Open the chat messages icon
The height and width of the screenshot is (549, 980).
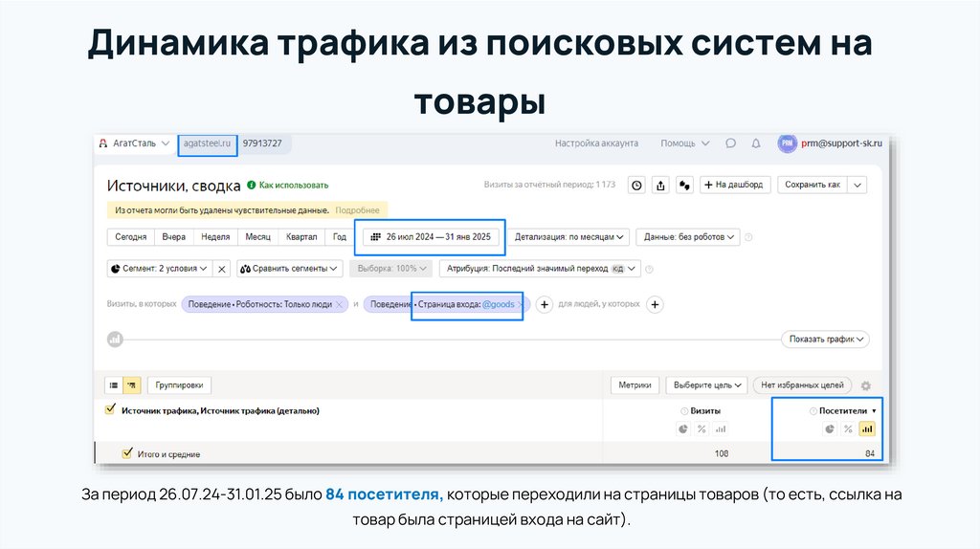730,143
